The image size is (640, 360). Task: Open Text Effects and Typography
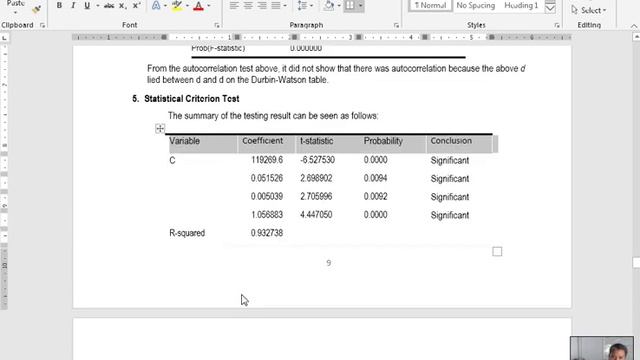click(156, 6)
